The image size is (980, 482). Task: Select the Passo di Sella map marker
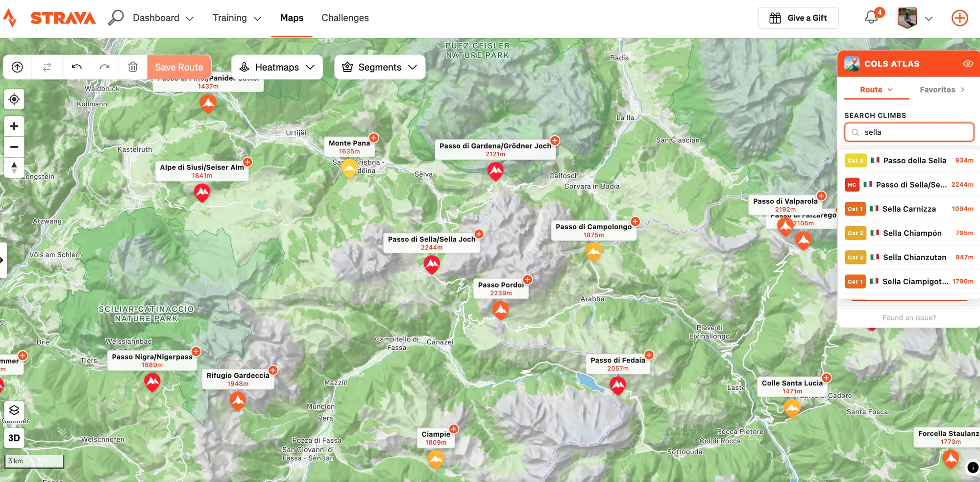tap(432, 265)
